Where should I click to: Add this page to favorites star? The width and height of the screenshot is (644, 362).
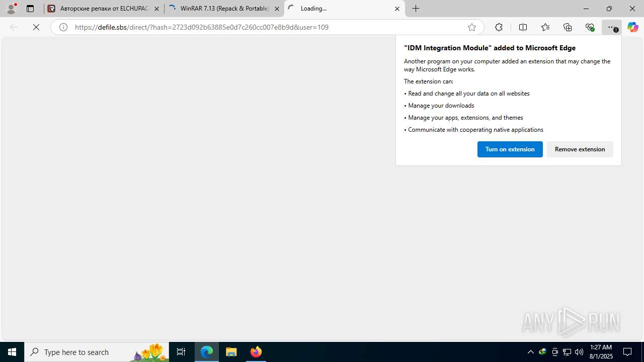(x=472, y=27)
